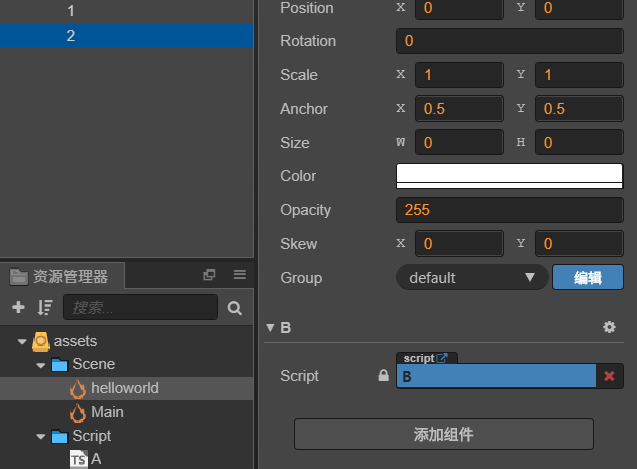637x469 pixels.
Task: Click the Position X input field
Action: (x=459, y=8)
